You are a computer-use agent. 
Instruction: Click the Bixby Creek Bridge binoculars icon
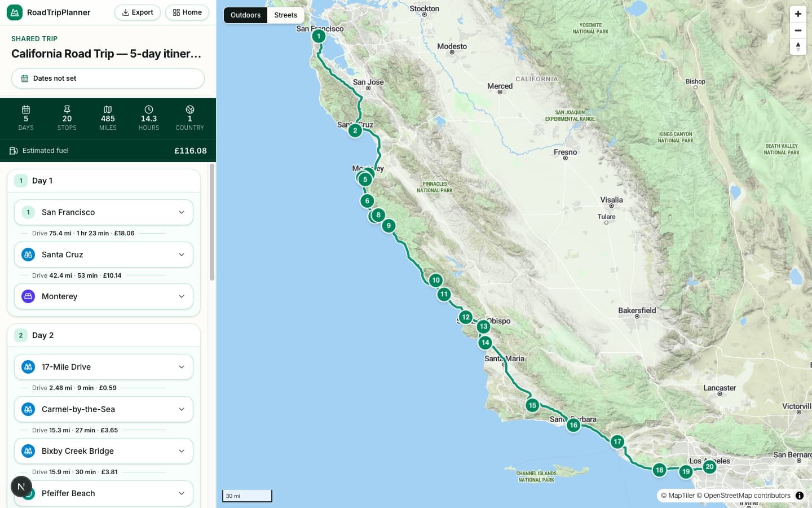coord(28,451)
